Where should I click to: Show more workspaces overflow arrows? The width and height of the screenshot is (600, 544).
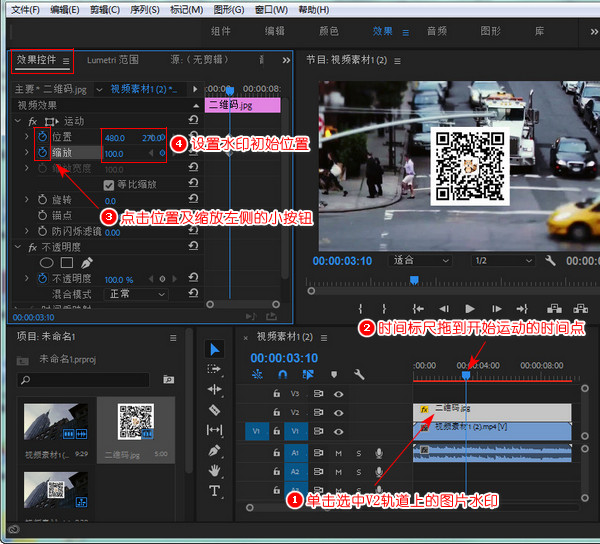(x=594, y=31)
